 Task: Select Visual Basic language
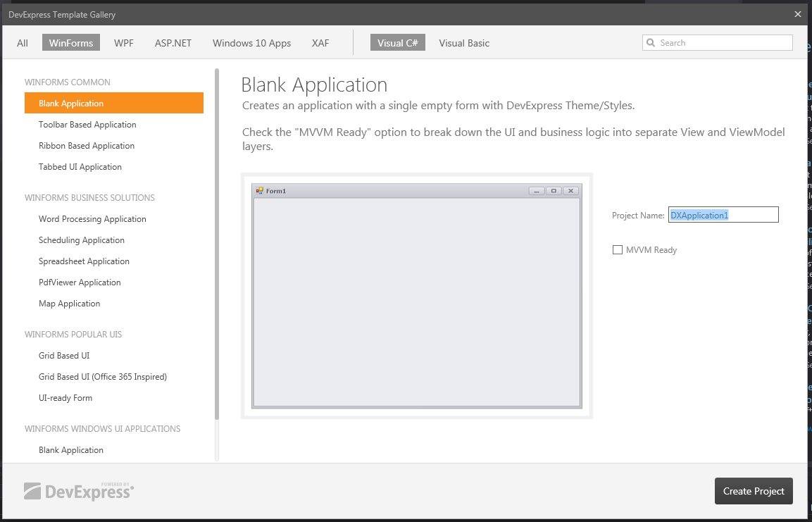pos(464,43)
